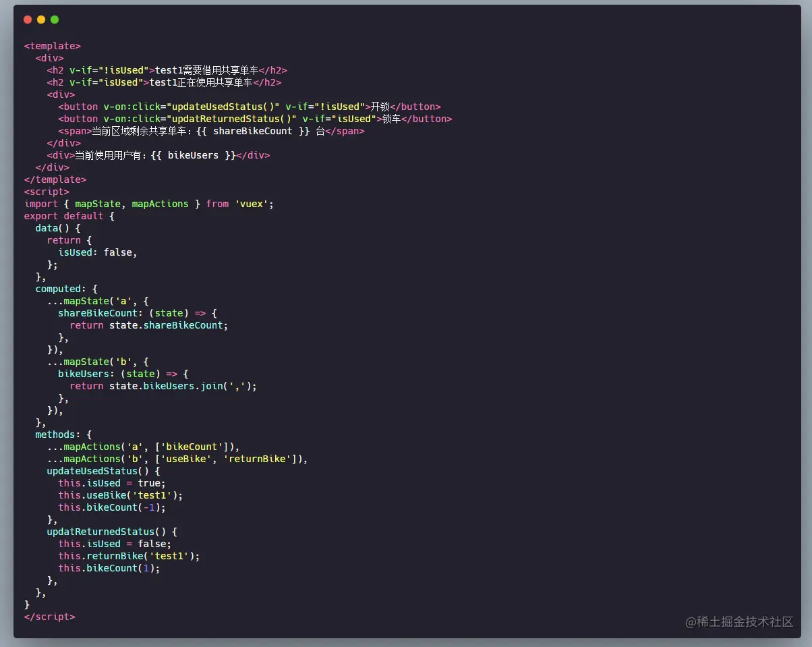Click the yellow minimize dot

click(41, 20)
